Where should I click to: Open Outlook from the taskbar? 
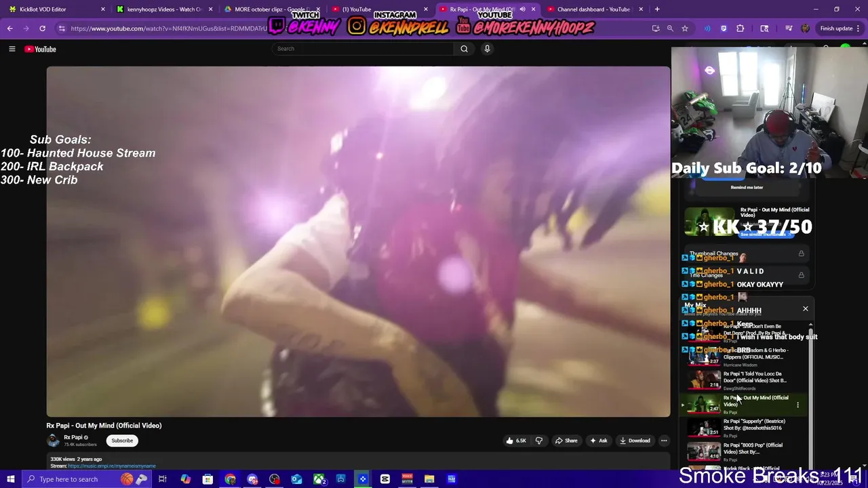click(x=296, y=479)
